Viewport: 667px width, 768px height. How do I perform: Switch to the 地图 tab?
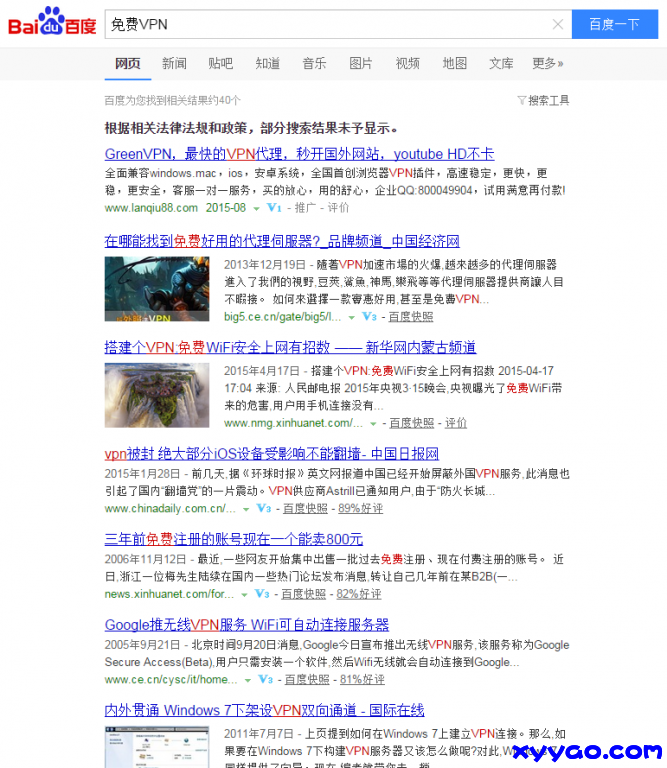pos(454,63)
